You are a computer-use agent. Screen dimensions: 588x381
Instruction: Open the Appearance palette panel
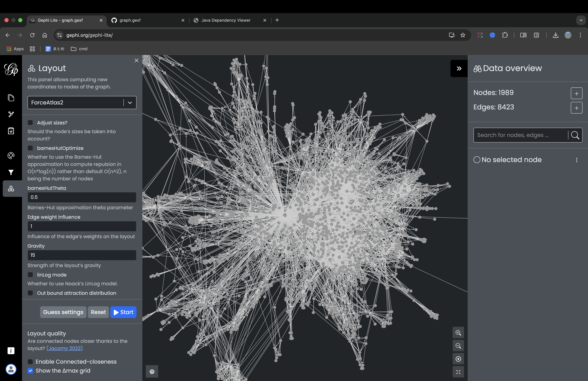coord(11,156)
